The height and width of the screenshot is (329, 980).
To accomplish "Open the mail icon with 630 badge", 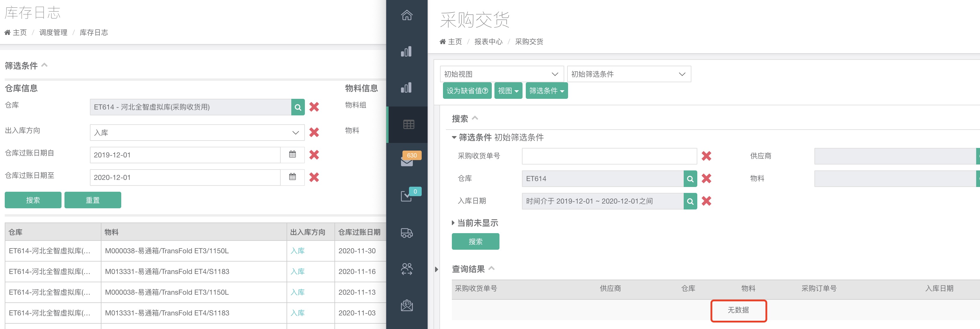I will pos(407,162).
